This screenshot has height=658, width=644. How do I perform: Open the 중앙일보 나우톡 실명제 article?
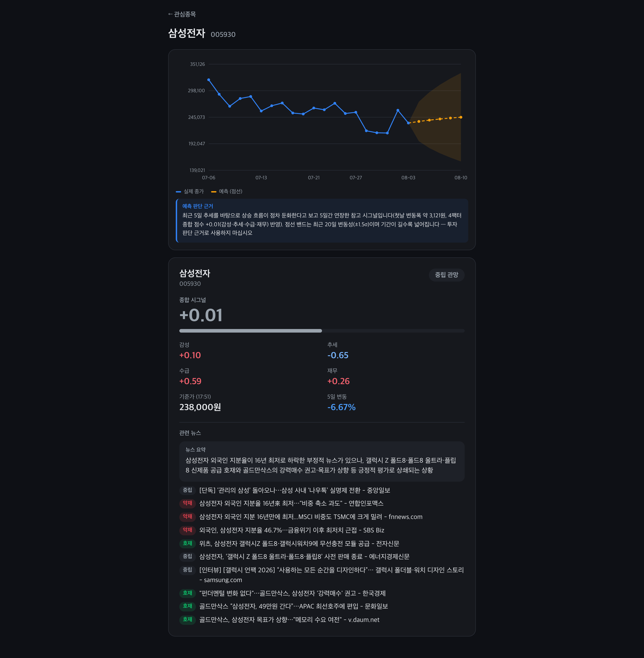(294, 490)
